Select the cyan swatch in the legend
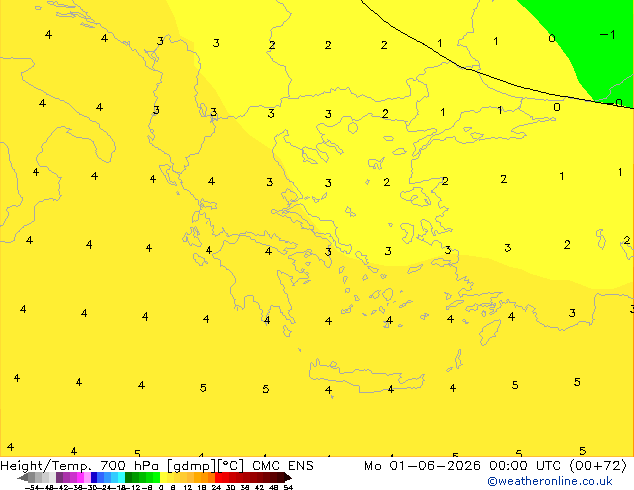The image size is (634, 490). click(121, 478)
